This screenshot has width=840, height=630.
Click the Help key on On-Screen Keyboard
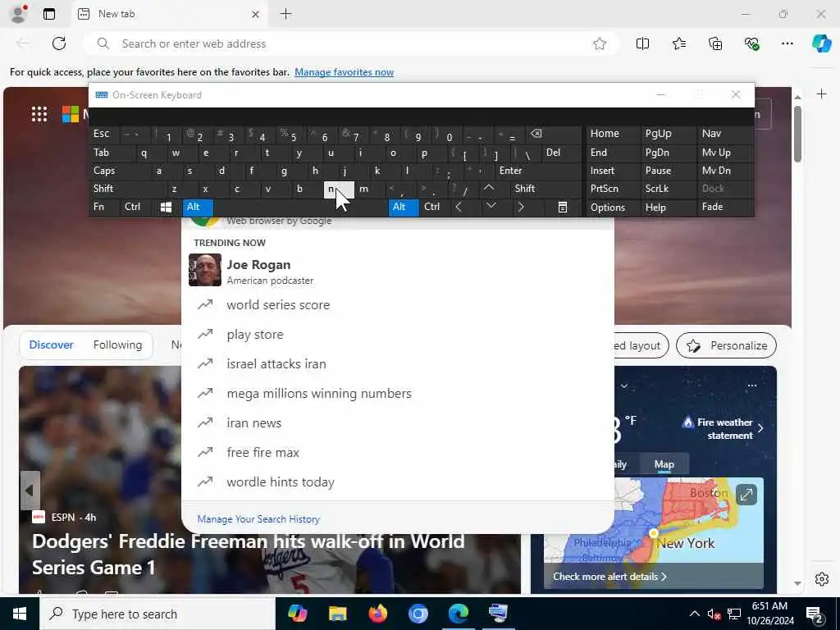coord(669,208)
